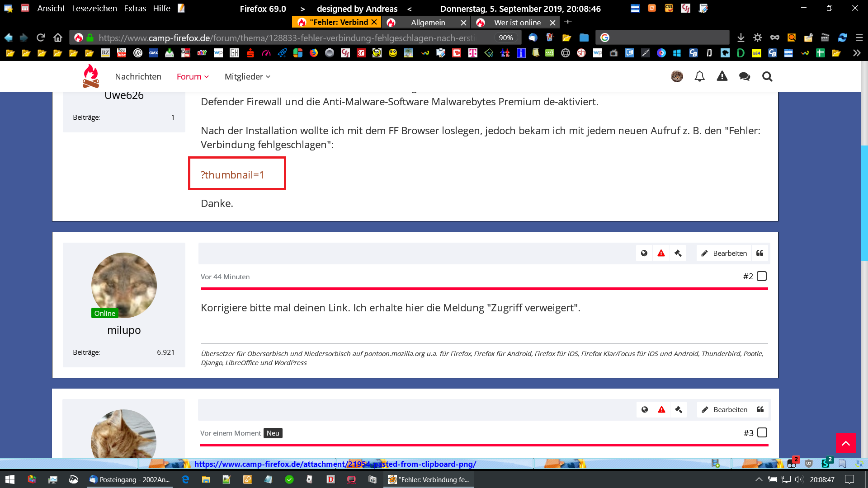Open the ?thumbnail=1 attachment link
This screenshot has height=488, width=868.
coord(232,175)
